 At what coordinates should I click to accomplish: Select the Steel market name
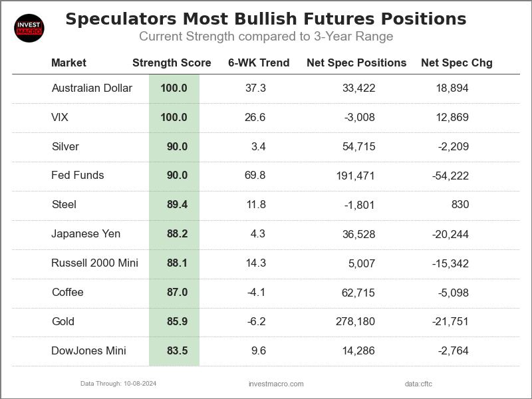click(x=64, y=205)
